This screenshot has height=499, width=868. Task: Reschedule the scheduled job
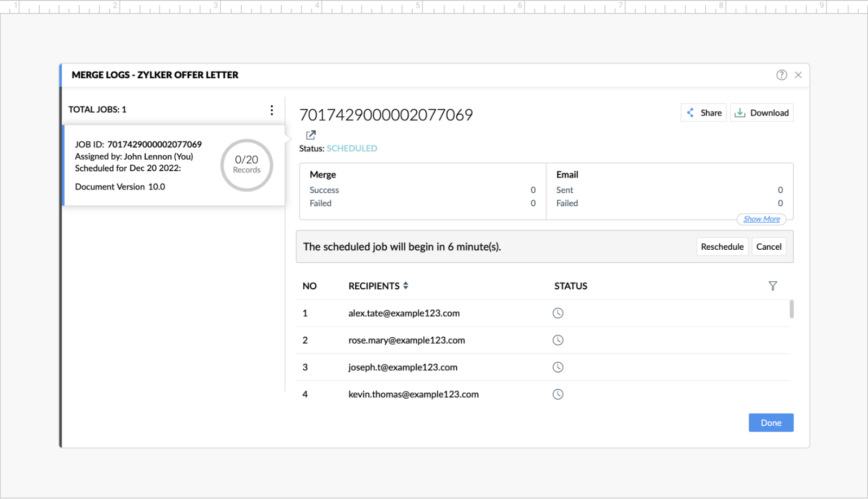[722, 247]
